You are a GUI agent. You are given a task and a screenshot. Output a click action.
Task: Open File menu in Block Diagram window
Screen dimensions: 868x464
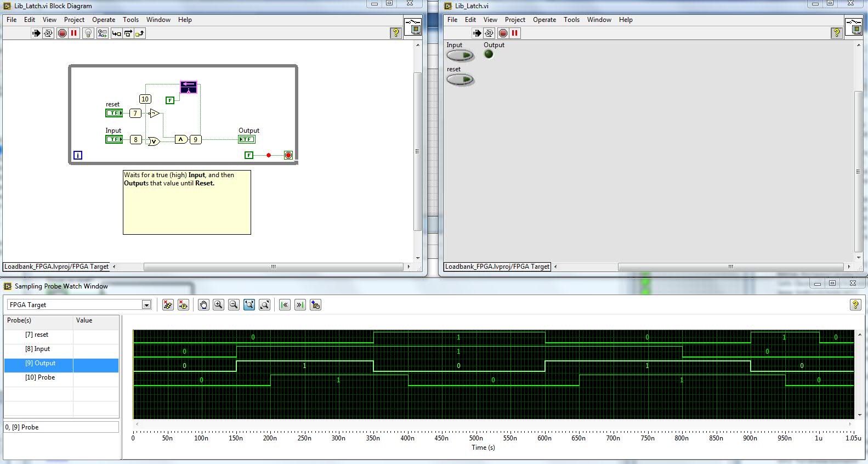click(12, 19)
